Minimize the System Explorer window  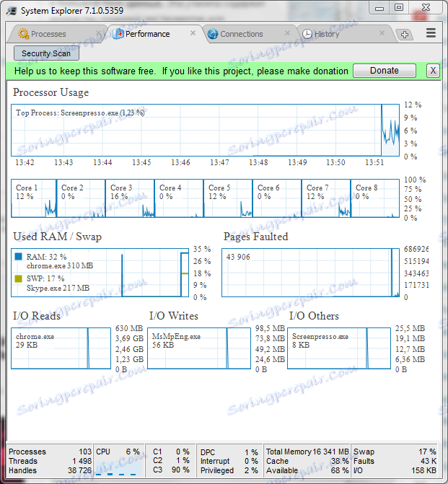point(379,8)
